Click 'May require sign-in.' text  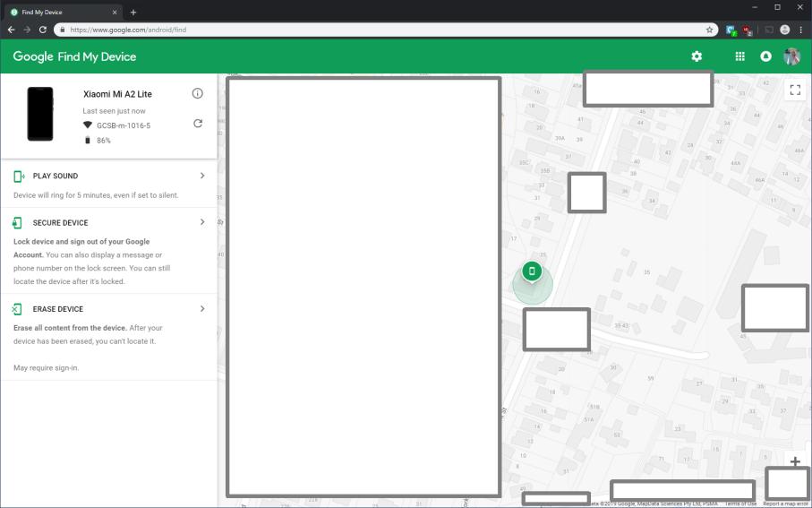click(x=46, y=368)
